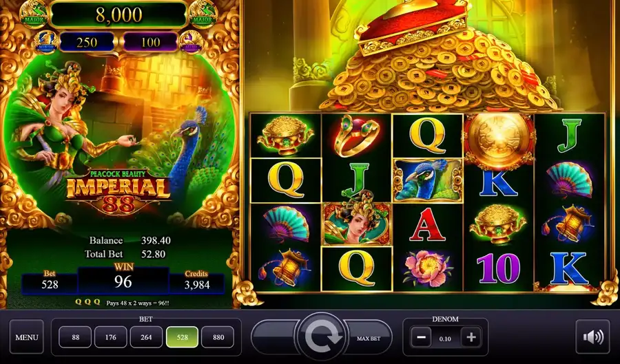Viewport: 620px width, 364px height.
Task: Click the pink peony flower symbol
Action: coord(427,269)
